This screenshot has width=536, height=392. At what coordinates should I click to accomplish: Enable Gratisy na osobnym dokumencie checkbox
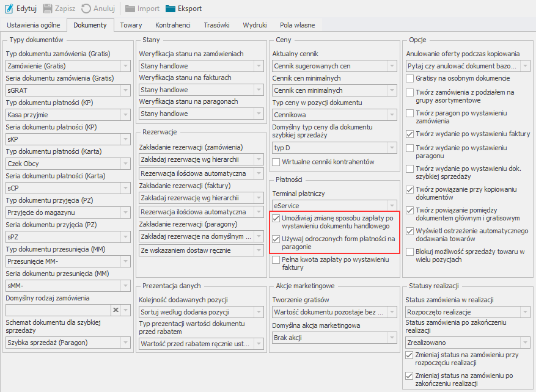click(x=410, y=79)
